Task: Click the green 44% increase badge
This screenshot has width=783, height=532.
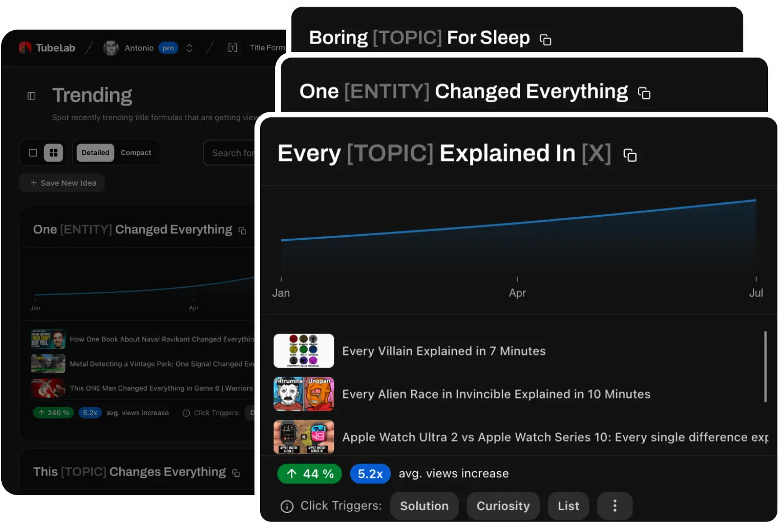Action: pos(309,473)
